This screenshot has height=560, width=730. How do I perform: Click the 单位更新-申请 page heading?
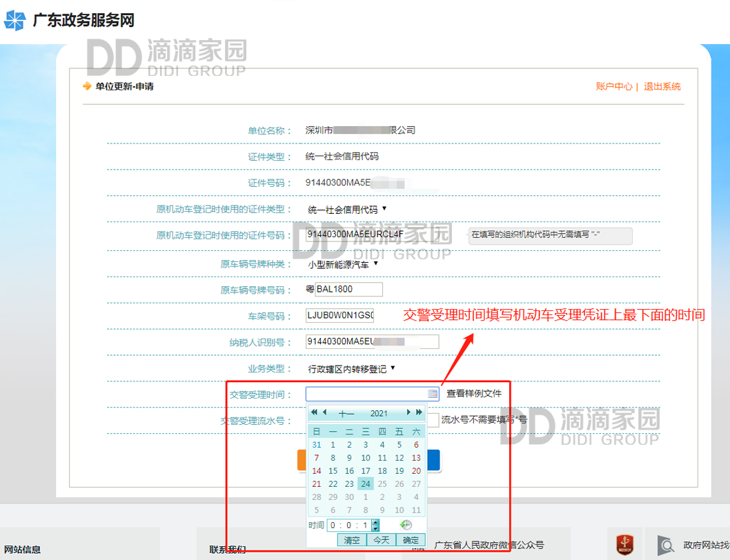(x=124, y=87)
